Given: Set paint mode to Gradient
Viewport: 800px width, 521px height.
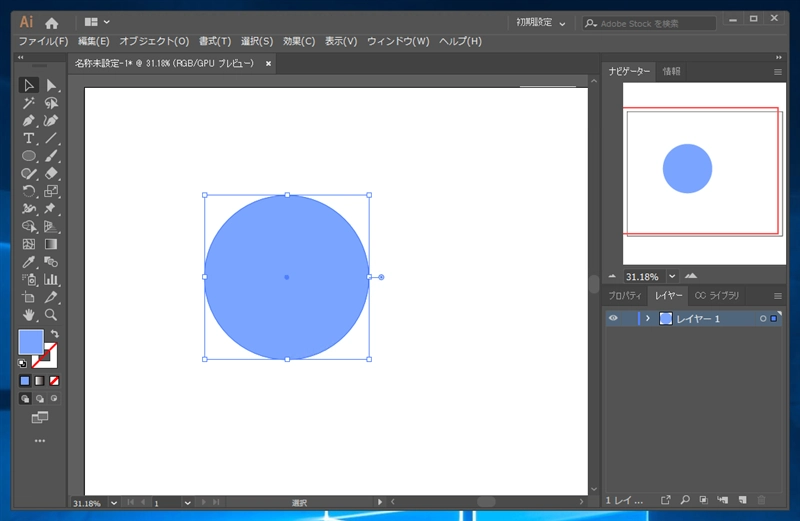Looking at the screenshot, I should point(39,381).
